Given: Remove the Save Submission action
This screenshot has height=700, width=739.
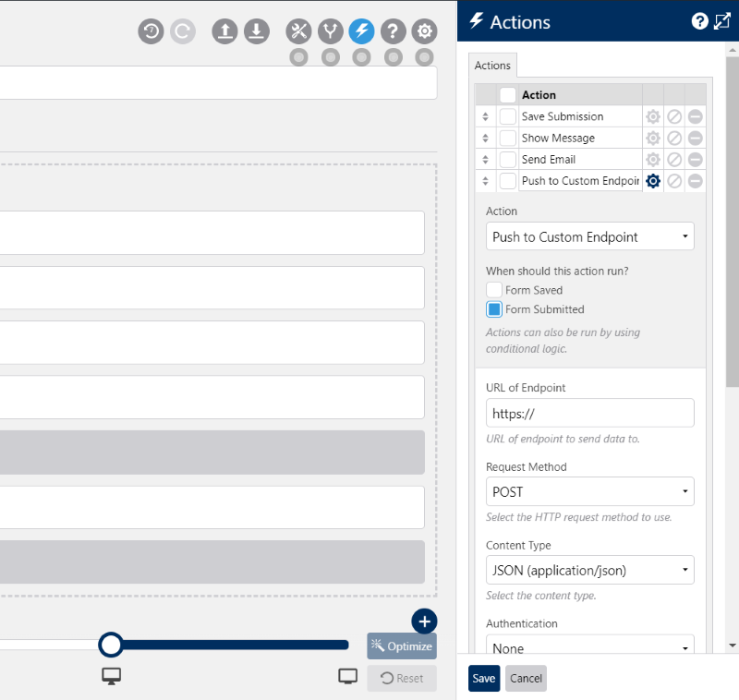Looking at the screenshot, I should 696,116.
